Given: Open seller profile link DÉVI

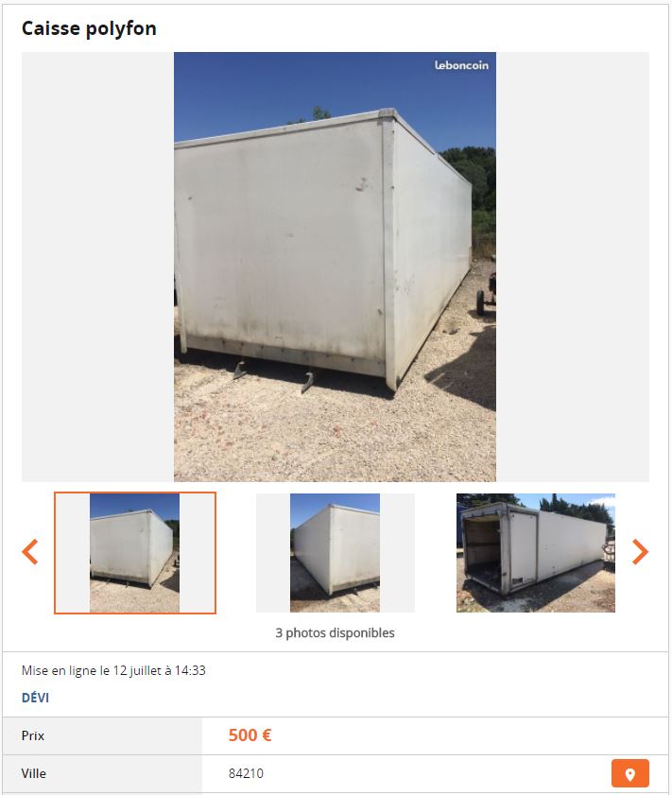Looking at the screenshot, I should (36, 698).
